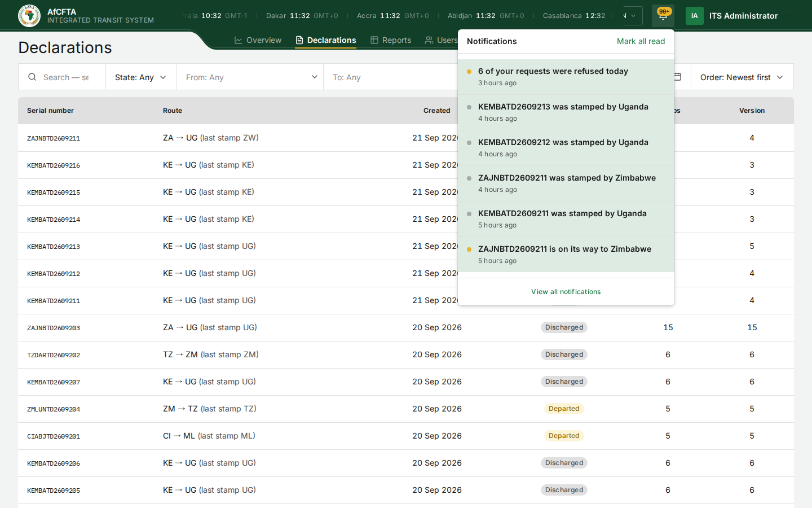Click the calendar icon beside Order filter
The image size is (812, 508).
tap(678, 77)
